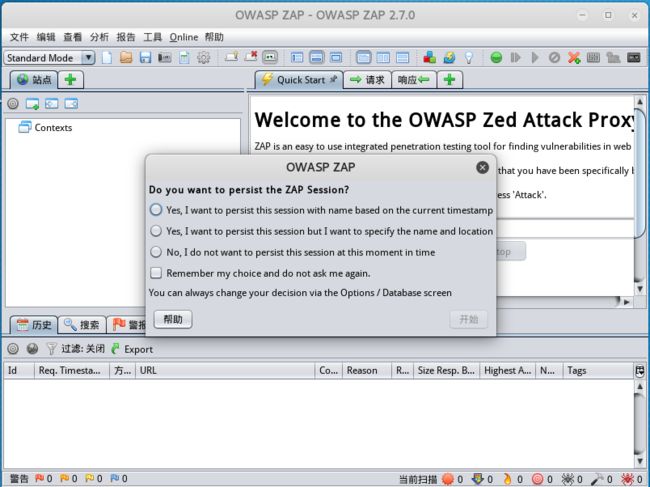
Task: Select request and response panels side-by-side icon
Action: pos(383,57)
